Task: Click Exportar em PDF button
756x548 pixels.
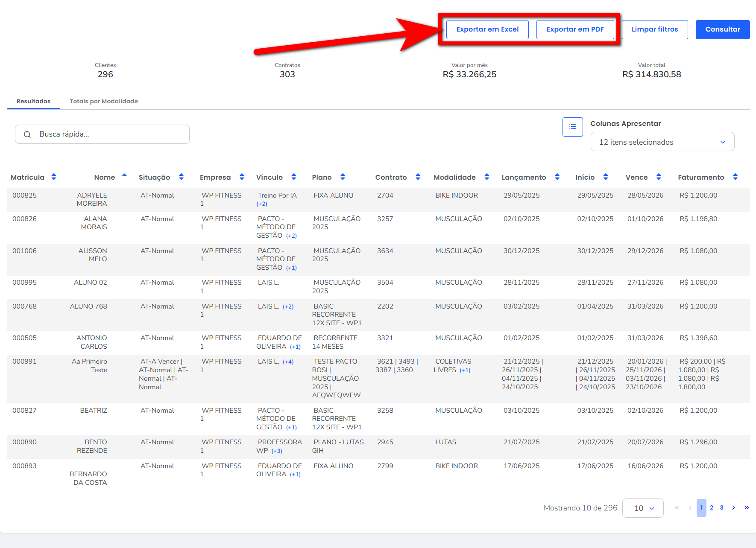Action: click(575, 29)
